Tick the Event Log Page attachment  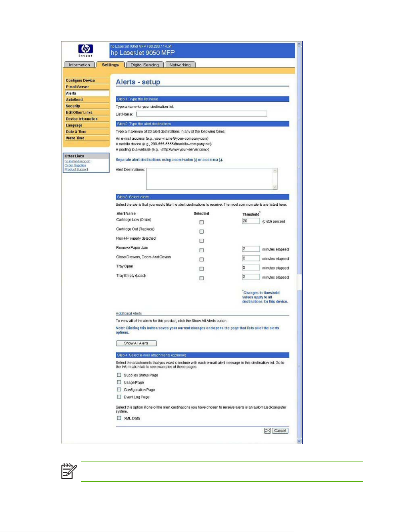[x=119, y=397]
